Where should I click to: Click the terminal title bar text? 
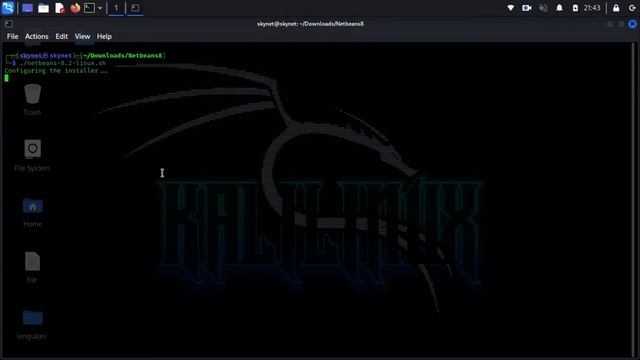point(310,24)
